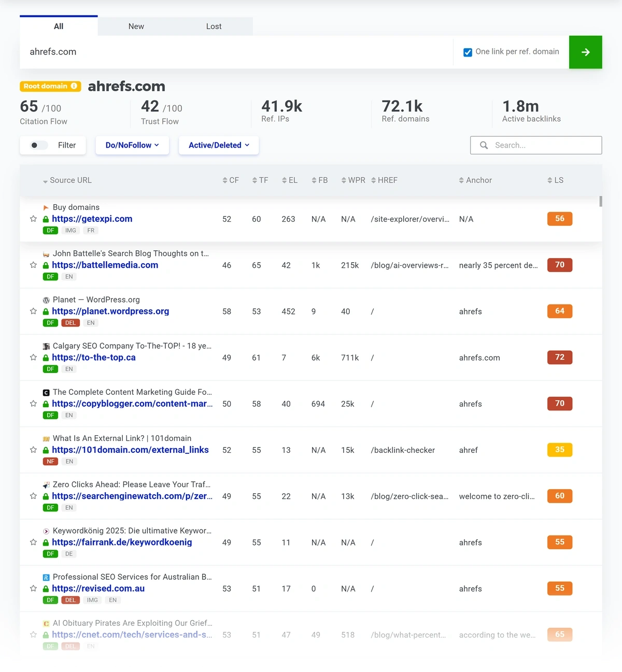Screen dimensions: 622x672
Task: Sort table by EL column
Action: (x=290, y=180)
